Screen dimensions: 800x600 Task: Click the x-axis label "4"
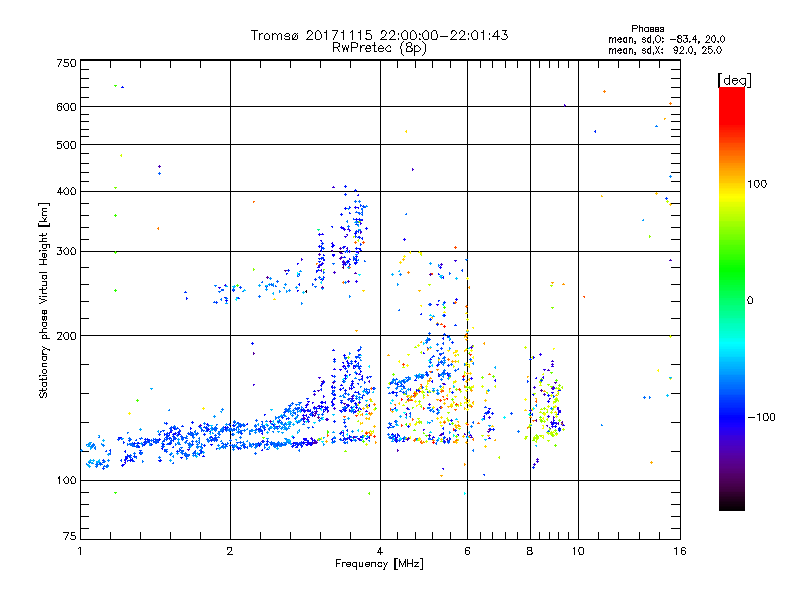(380, 551)
